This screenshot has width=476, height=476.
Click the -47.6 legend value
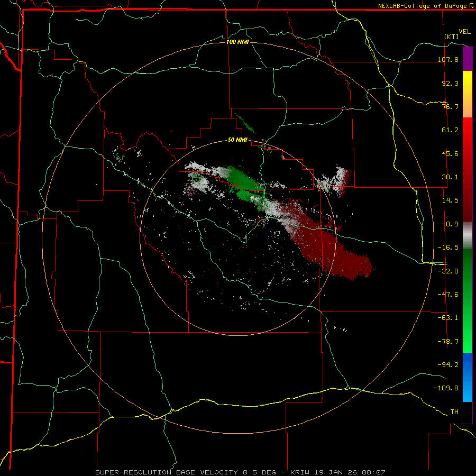(x=448, y=295)
